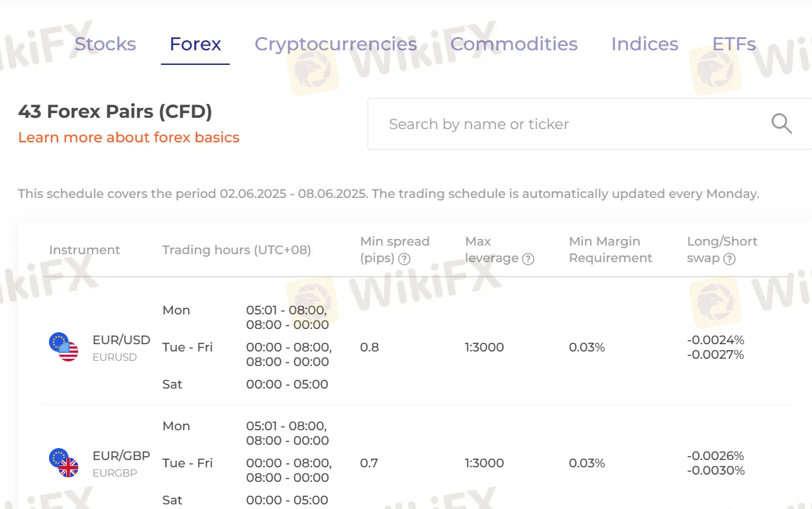
Task: Focus the Search by name or ticker field
Action: (589, 124)
